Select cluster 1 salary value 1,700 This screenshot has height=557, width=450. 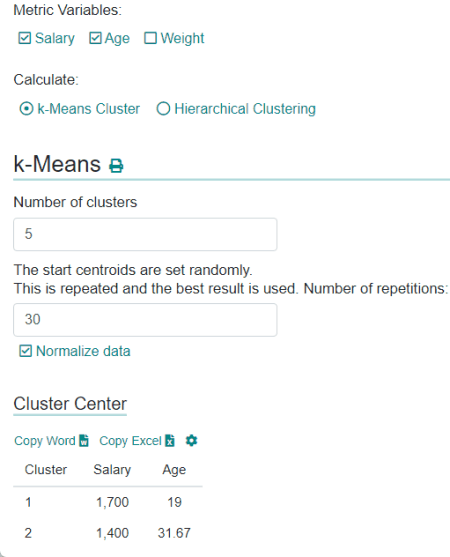(112, 502)
